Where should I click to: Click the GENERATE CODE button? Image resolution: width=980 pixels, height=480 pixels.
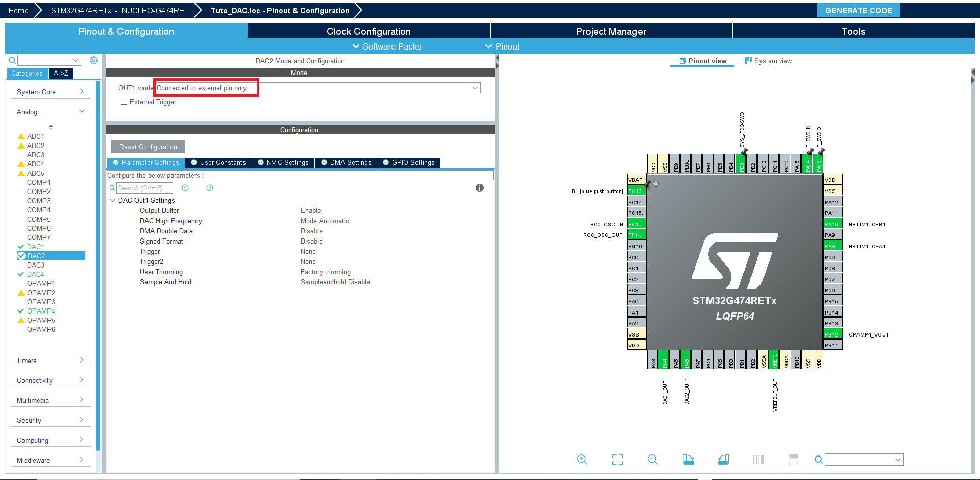pos(859,10)
